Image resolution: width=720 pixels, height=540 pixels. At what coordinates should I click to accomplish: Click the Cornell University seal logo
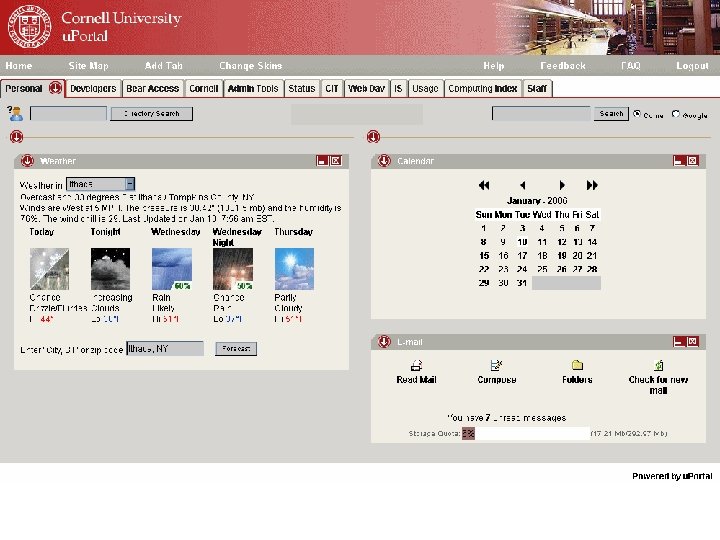pos(29,26)
